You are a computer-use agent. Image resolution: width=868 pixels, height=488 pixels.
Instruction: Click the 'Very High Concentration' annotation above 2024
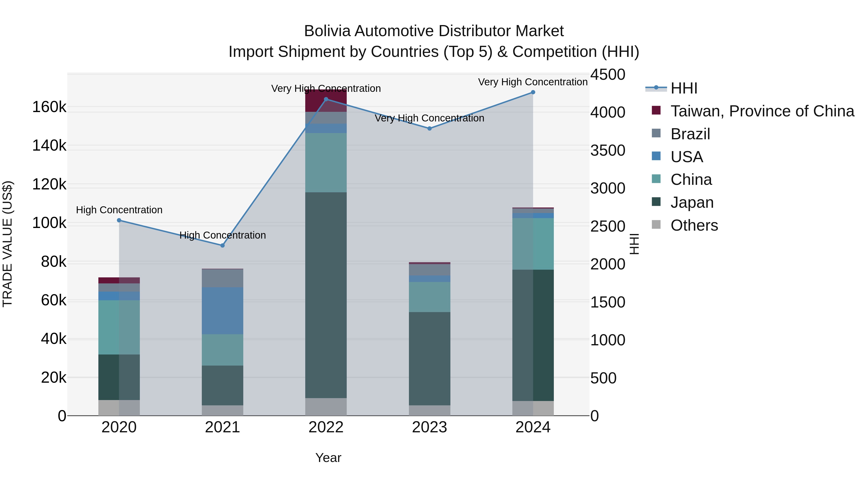[x=533, y=82]
